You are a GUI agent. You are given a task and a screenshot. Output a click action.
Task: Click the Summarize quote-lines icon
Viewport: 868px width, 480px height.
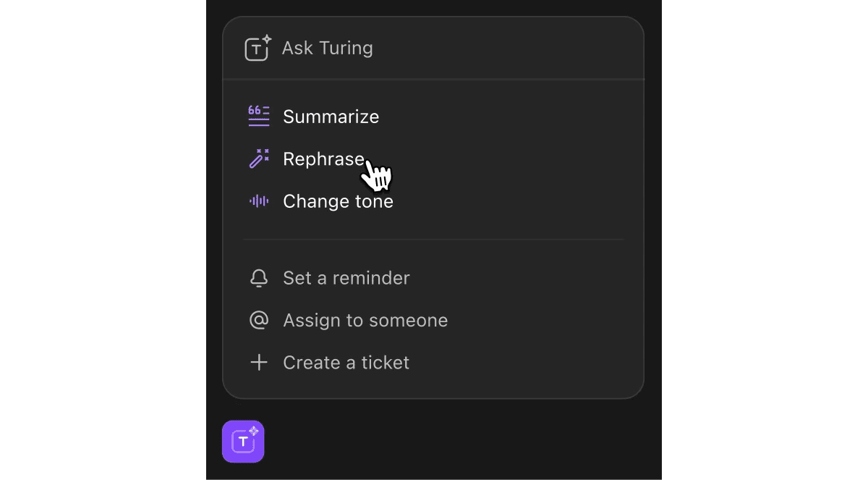point(259,117)
